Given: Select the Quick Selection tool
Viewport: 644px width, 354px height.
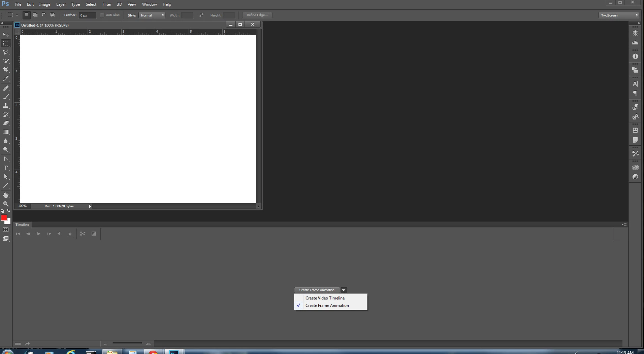Looking at the screenshot, I should coord(6,61).
